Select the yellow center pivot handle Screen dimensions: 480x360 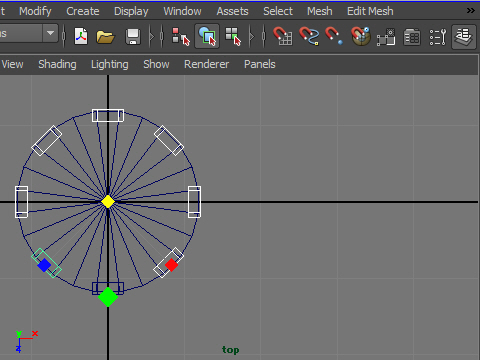pyautogui.click(x=108, y=202)
